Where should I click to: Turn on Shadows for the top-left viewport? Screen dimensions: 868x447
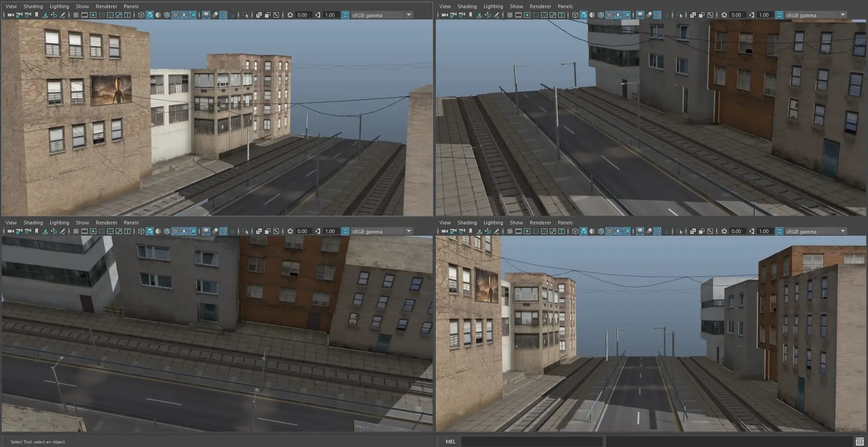point(192,15)
